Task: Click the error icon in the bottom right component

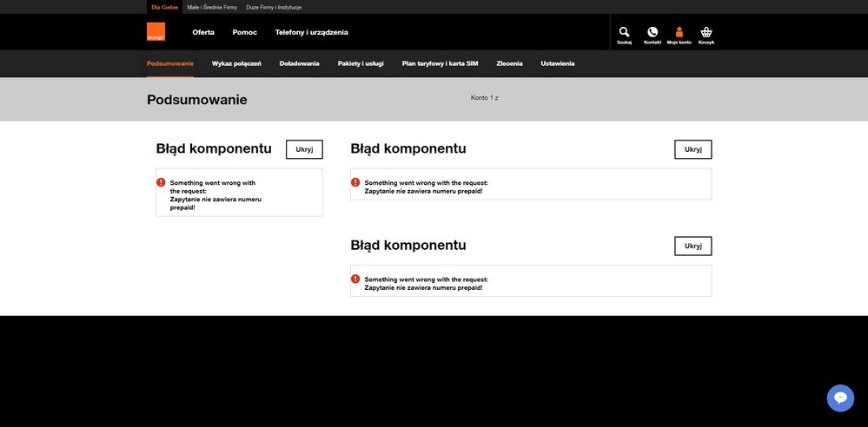Action: point(355,279)
